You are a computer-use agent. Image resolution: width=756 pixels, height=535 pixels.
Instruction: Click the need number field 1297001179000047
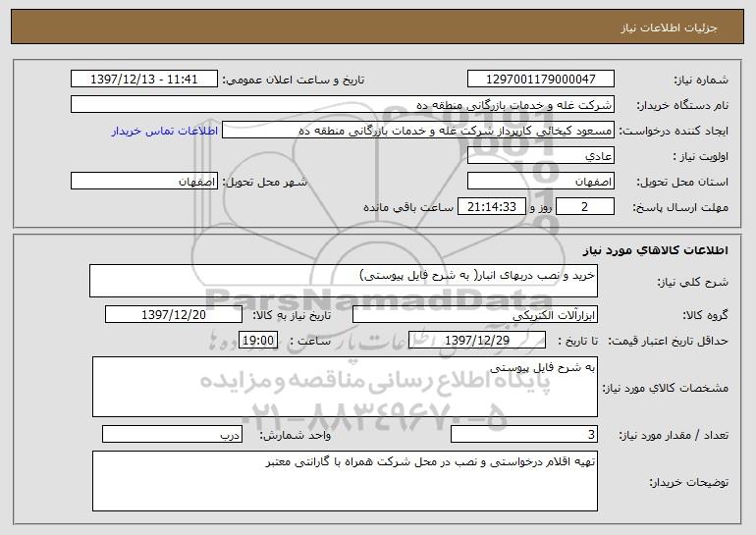pyautogui.click(x=540, y=80)
